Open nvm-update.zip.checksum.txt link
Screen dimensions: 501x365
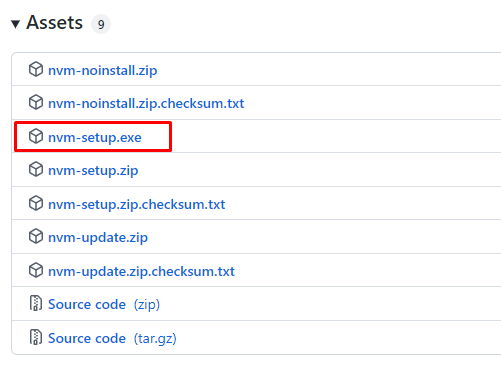[141, 271]
